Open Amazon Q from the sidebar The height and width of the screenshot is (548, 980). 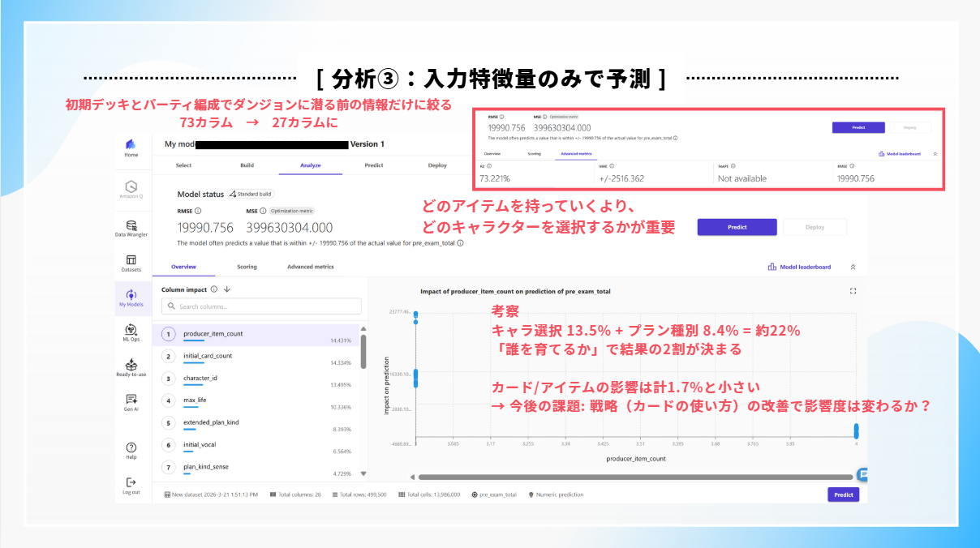131,191
